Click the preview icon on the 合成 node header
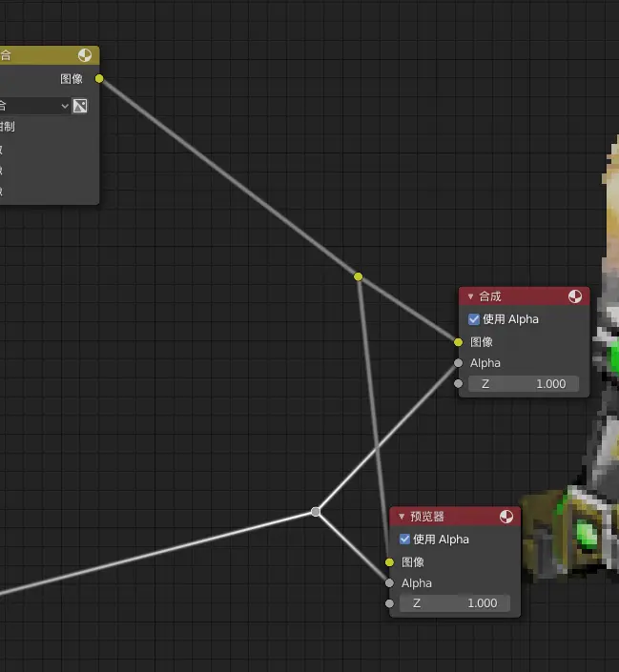Image resolution: width=619 pixels, height=672 pixels. pyautogui.click(x=575, y=296)
